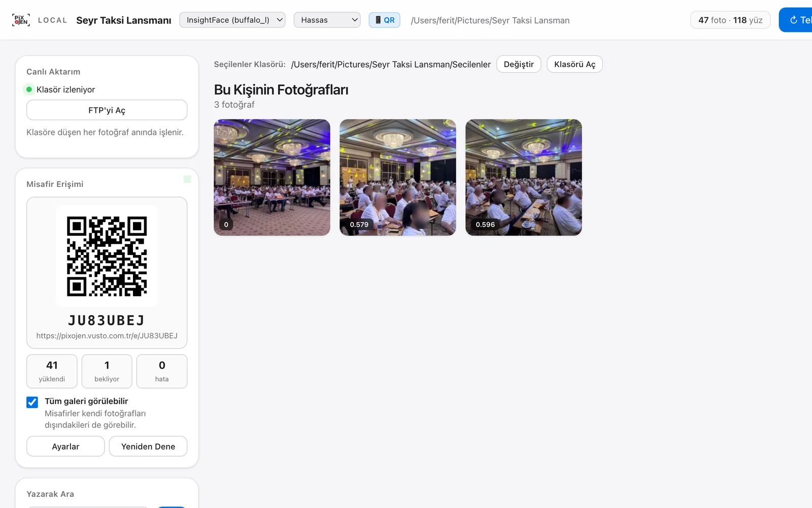This screenshot has width=812, height=508.
Task: Open the photo thumbnail with score 0
Action: point(272,177)
